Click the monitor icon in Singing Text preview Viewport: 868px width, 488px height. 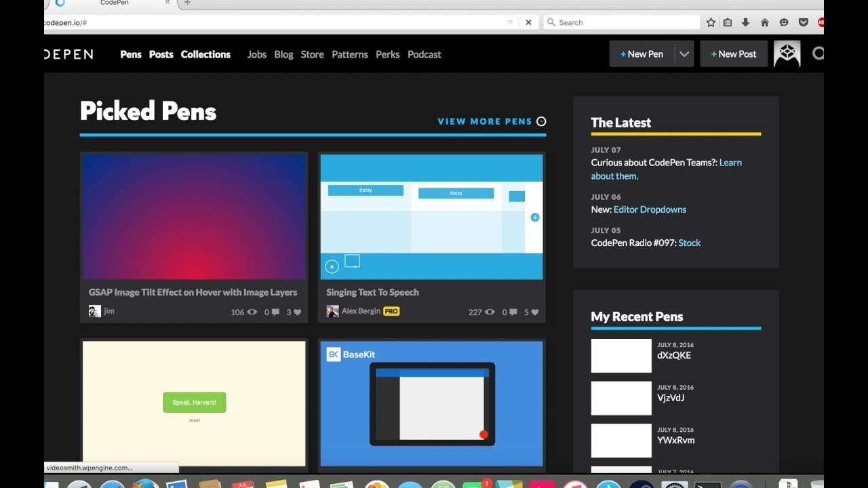352,261
